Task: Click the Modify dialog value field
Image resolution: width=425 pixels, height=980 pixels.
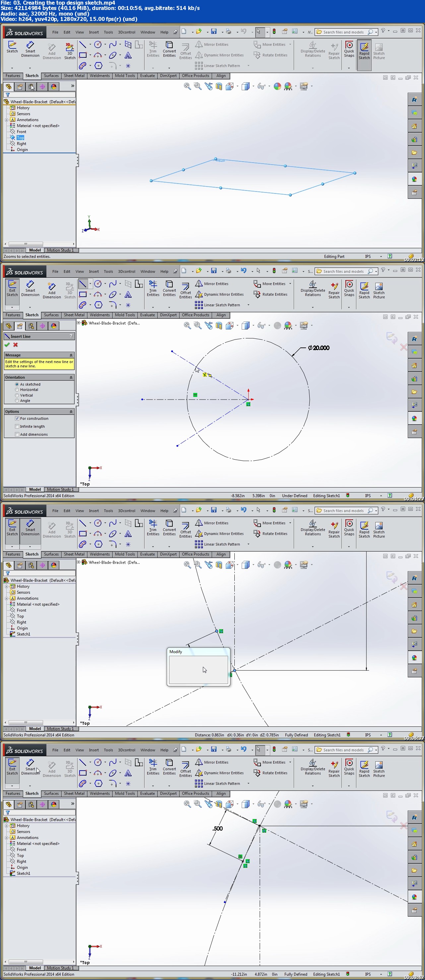Action: [x=198, y=670]
